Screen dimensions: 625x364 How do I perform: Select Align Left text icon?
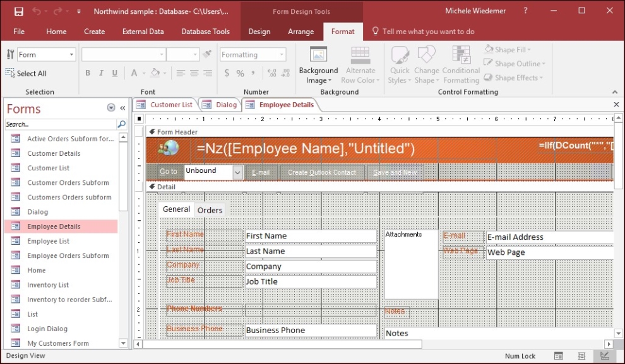tap(181, 73)
